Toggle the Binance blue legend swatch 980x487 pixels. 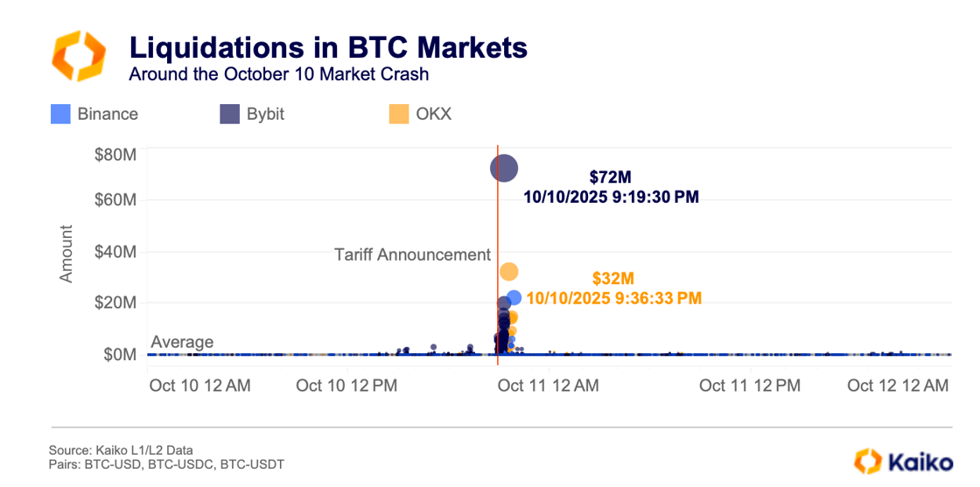tap(60, 114)
